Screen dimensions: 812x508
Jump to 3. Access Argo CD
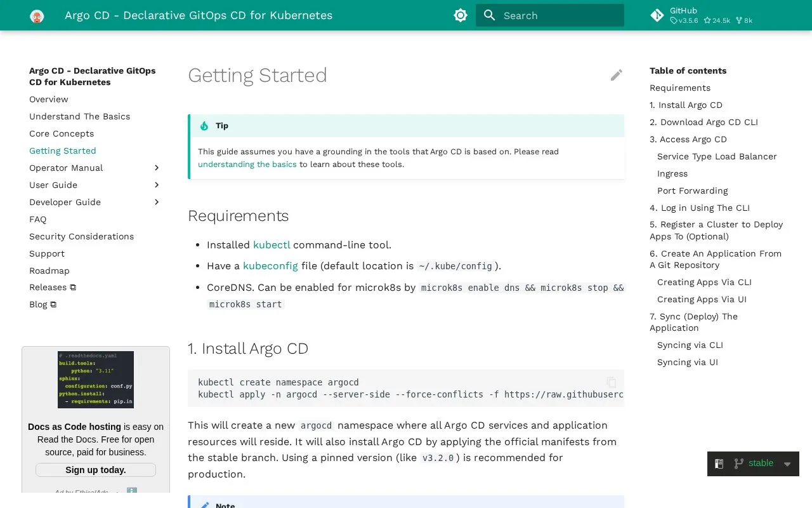tap(688, 139)
